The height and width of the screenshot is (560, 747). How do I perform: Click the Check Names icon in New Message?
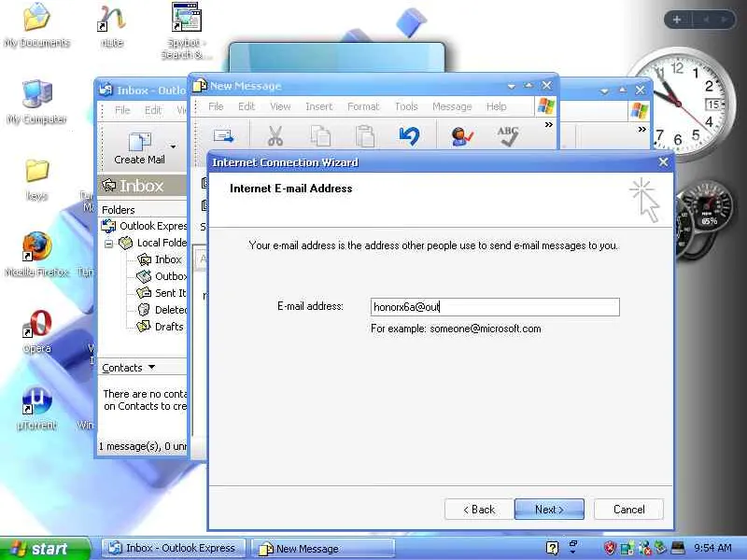click(461, 136)
